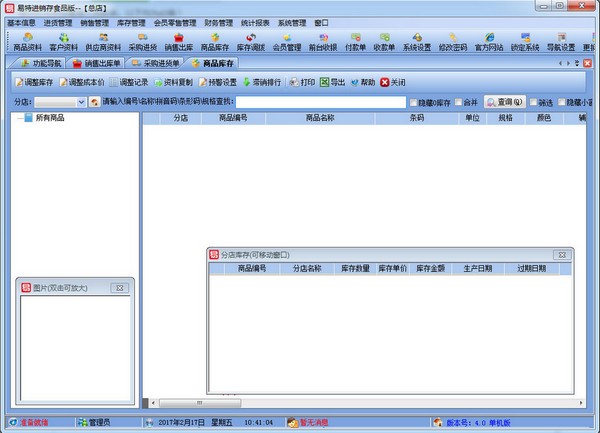Screen dimensions: 600x433
Task: Click the product search input field
Action: point(320,102)
